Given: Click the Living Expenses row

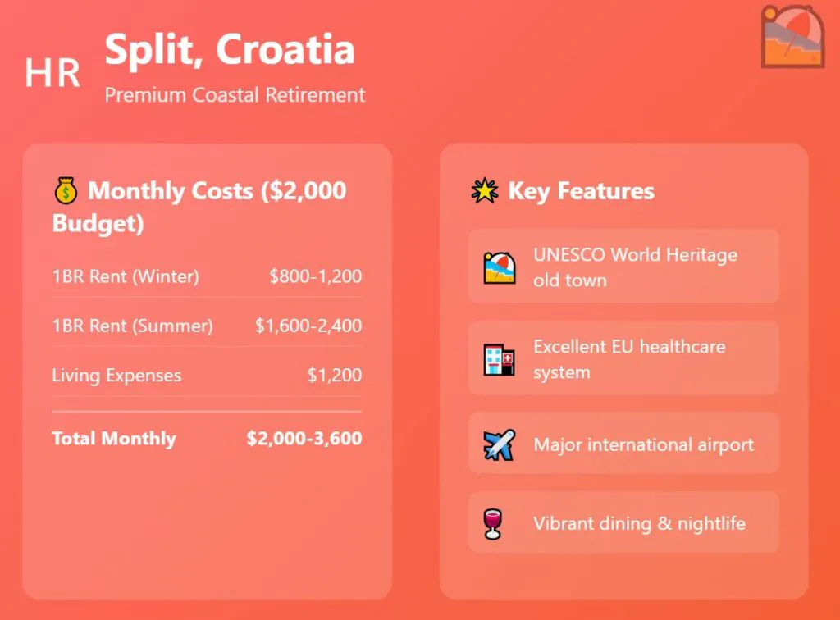Looking at the screenshot, I should (207, 376).
